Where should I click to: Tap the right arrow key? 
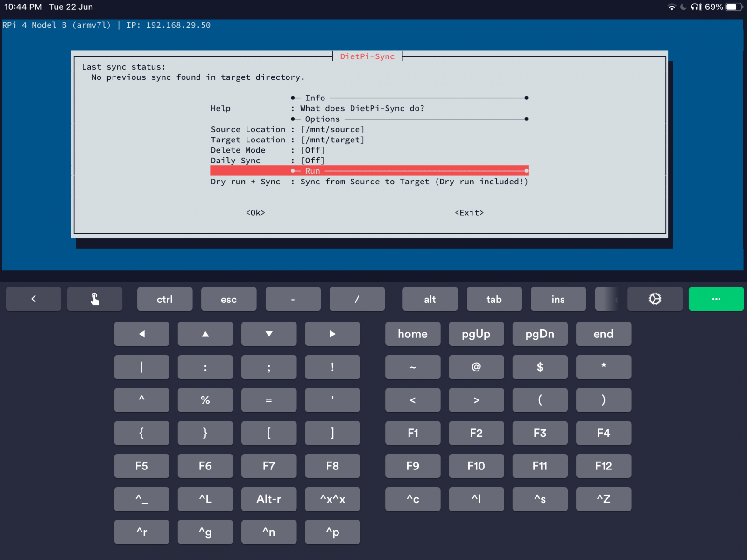[x=332, y=334]
